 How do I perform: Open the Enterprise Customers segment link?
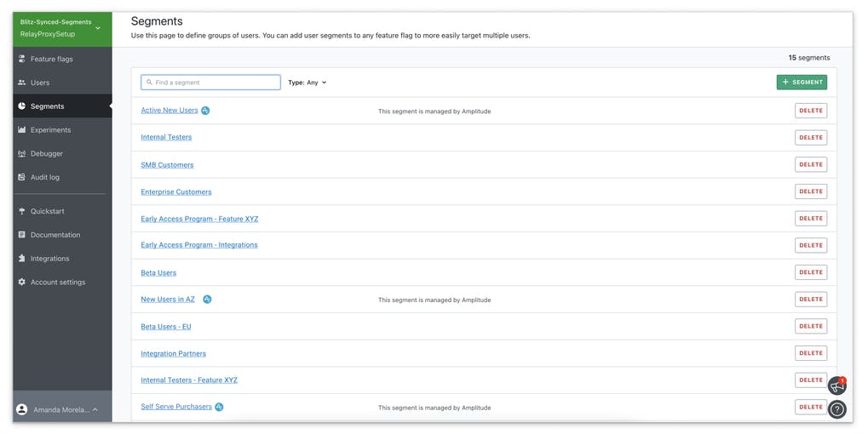[176, 192]
